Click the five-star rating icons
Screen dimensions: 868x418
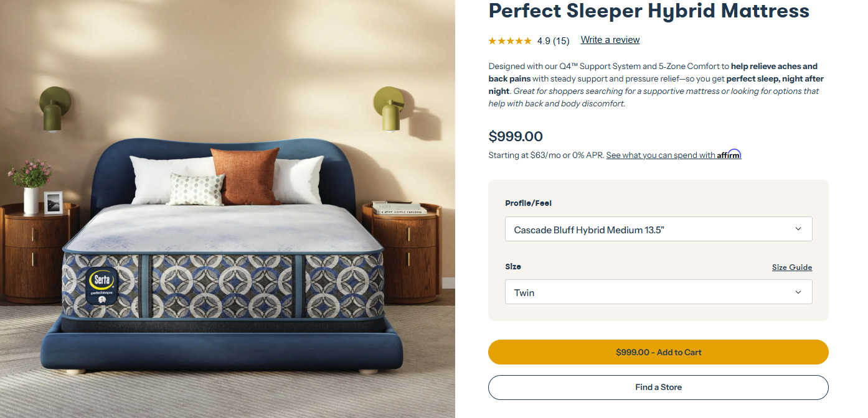coord(509,40)
